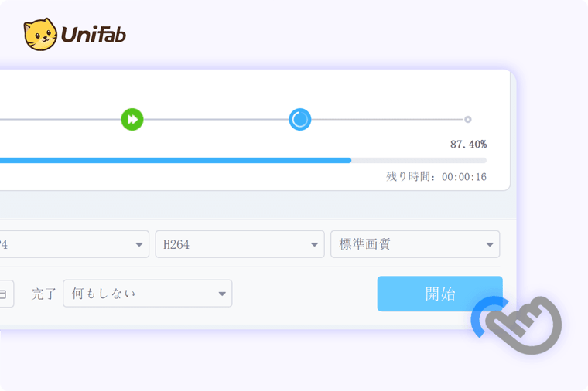588x391 pixels.
Task: Expand the partially visible format dropdown ending in 4
Action: tap(74, 244)
